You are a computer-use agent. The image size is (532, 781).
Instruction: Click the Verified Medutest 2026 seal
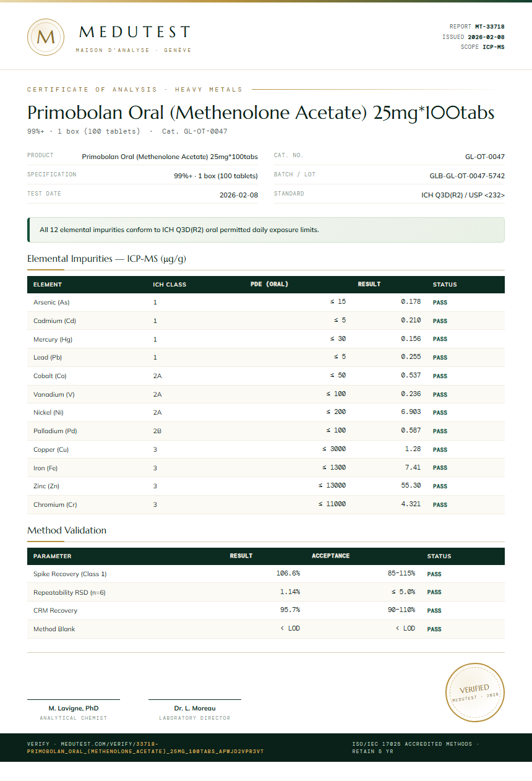point(475,693)
